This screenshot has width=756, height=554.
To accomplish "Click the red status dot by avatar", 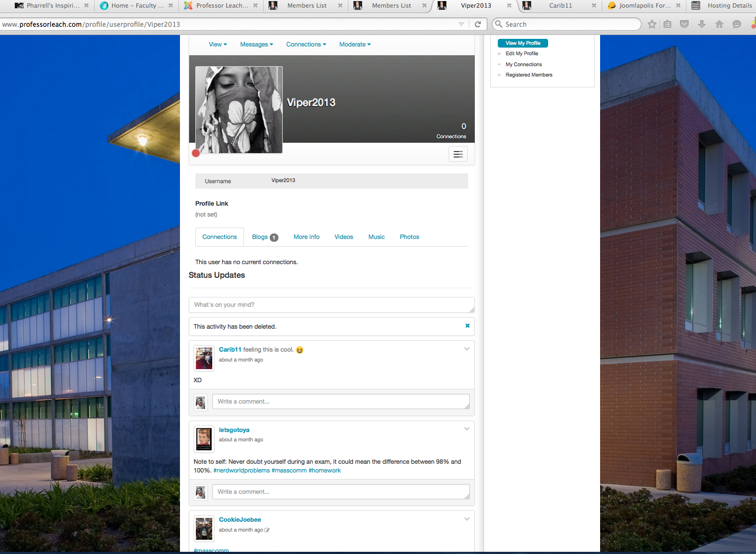I will 196,153.
